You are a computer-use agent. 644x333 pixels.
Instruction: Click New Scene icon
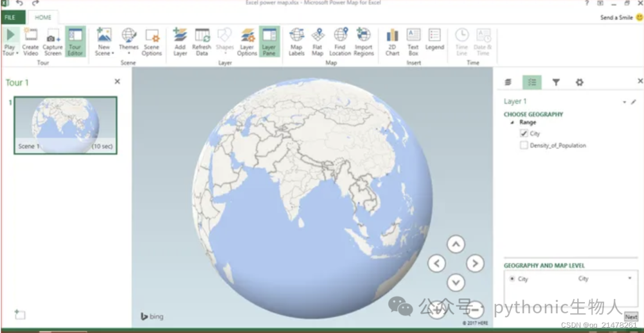[104, 35]
